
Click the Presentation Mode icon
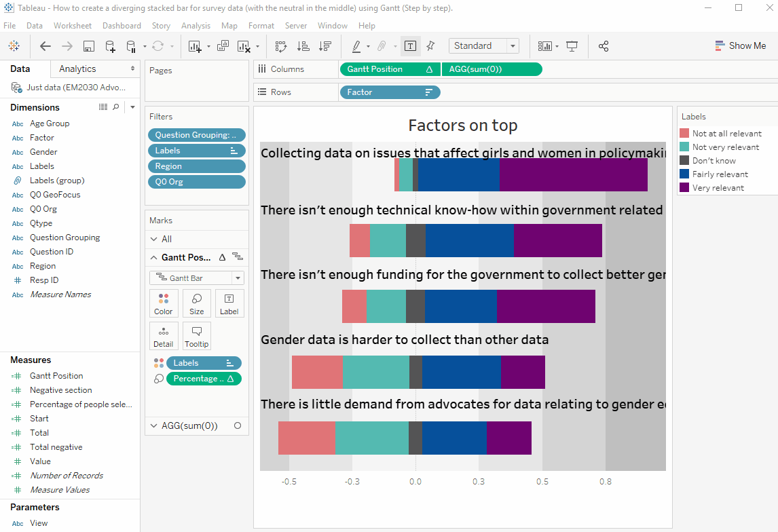pyautogui.click(x=572, y=46)
